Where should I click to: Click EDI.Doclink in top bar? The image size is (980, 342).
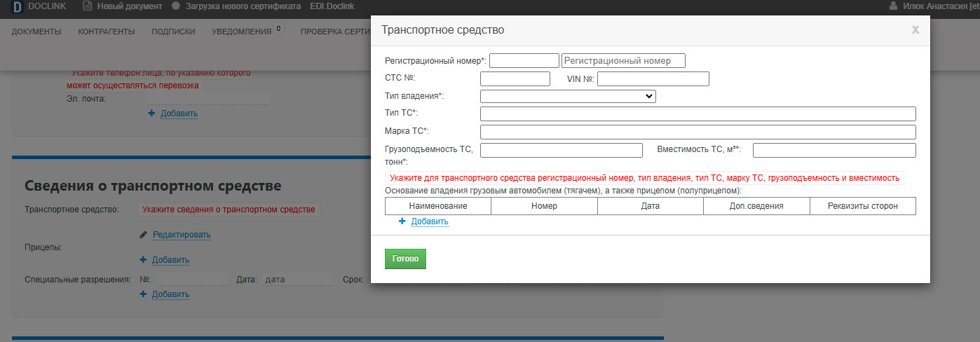click(332, 6)
